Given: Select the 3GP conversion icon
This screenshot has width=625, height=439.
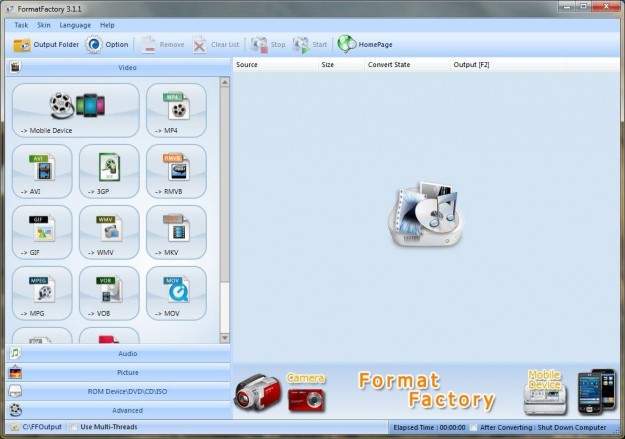Looking at the screenshot, I should point(109,171).
